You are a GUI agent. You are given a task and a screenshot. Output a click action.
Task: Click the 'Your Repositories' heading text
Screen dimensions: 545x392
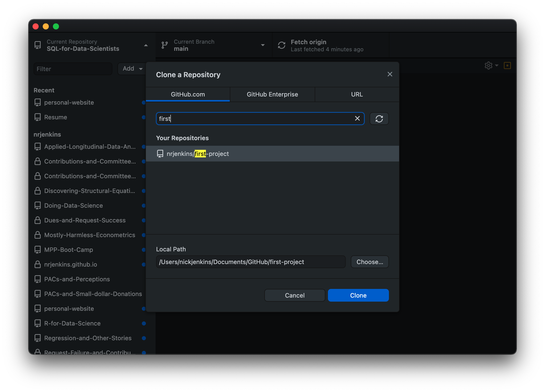click(x=182, y=138)
